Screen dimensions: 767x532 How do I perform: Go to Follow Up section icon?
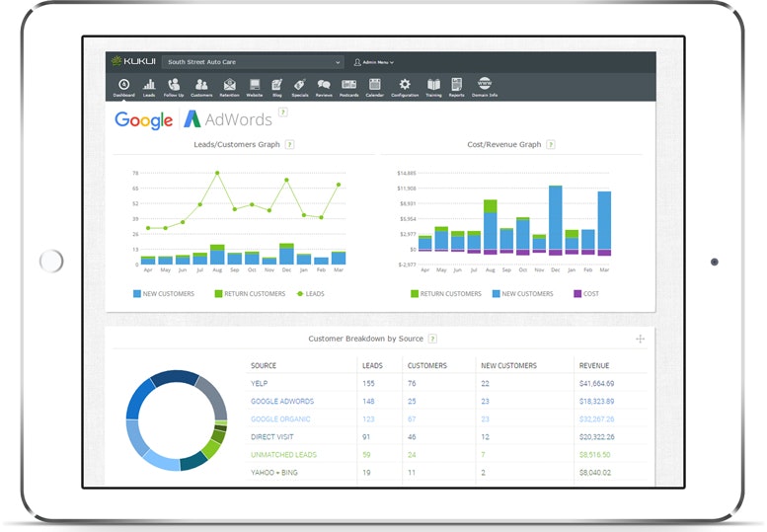click(175, 86)
